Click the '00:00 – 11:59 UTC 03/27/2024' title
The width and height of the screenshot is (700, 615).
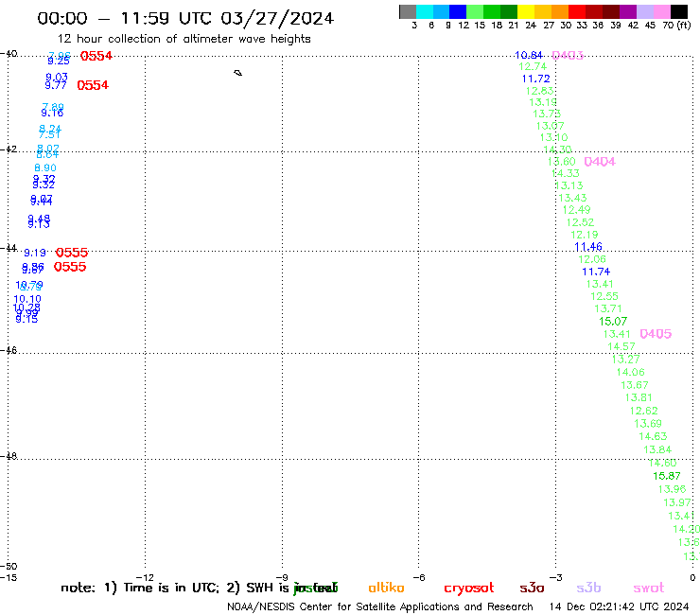[185, 18]
